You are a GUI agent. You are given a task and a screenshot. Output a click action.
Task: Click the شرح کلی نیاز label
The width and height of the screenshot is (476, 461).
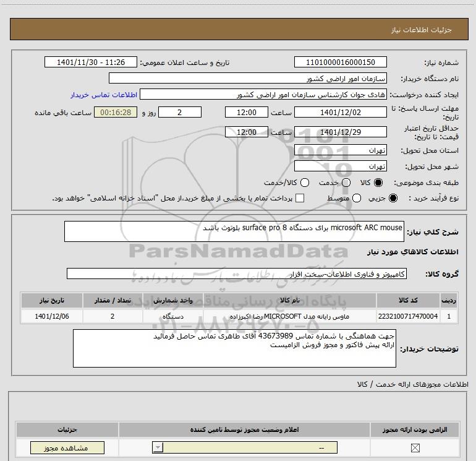point(433,232)
